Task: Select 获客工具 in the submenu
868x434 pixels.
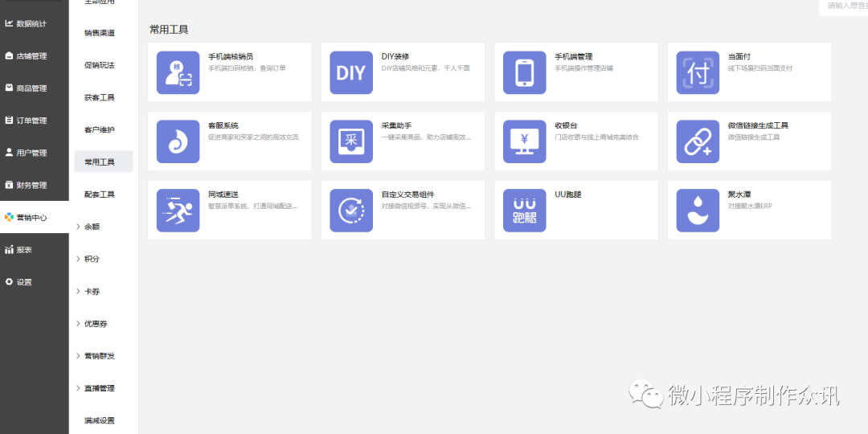Action: point(100,97)
